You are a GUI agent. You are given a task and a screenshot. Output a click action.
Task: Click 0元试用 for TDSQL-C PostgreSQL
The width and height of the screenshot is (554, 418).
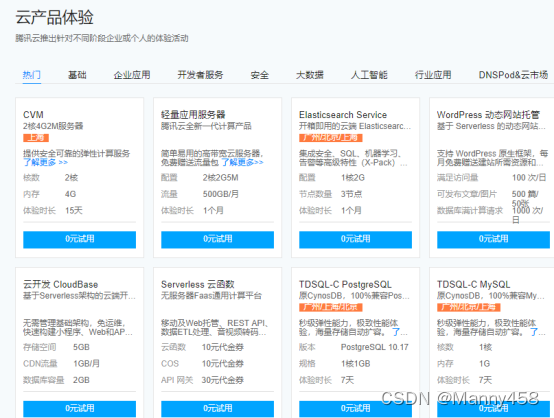[x=355, y=409]
